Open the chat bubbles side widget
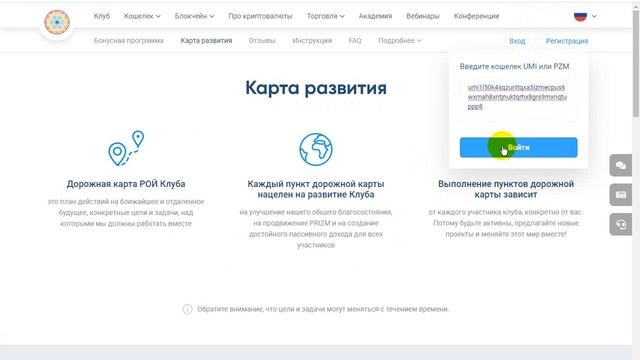 (x=621, y=165)
